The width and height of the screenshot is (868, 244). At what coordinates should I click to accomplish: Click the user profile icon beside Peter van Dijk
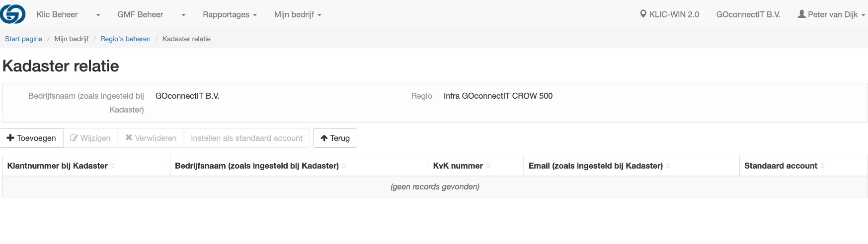[x=801, y=14]
